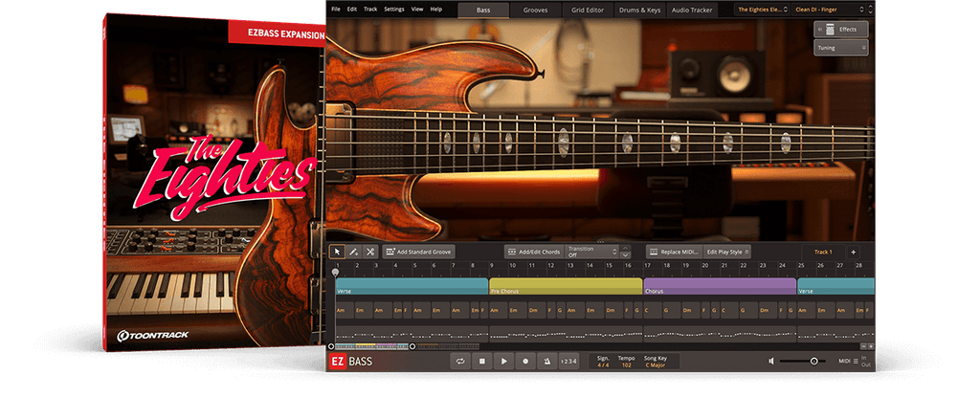Click the song overview scrollbar
The width and height of the screenshot is (980, 398).
click(x=371, y=346)
